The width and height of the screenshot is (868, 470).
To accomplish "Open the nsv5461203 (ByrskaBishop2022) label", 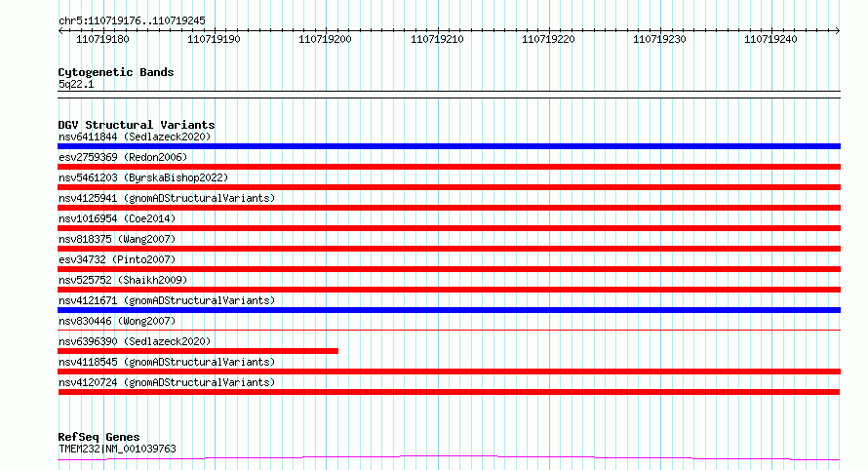I will point(143,177).
